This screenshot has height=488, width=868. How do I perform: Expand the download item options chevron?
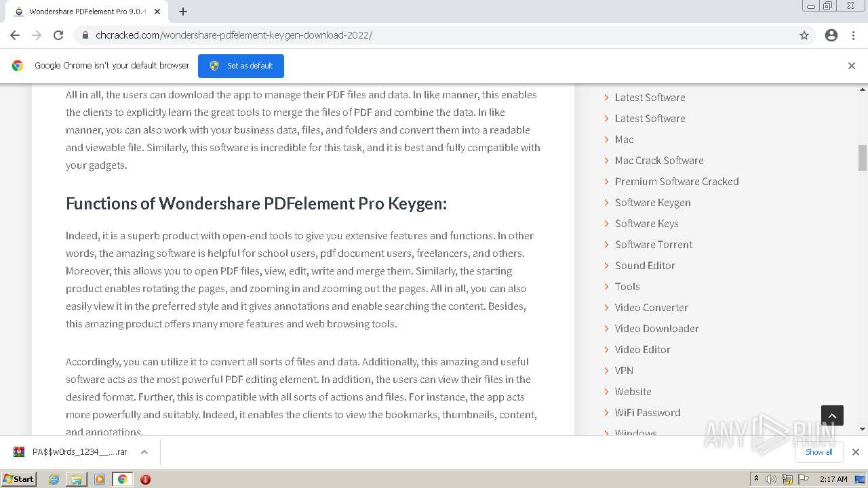point(144,452)
